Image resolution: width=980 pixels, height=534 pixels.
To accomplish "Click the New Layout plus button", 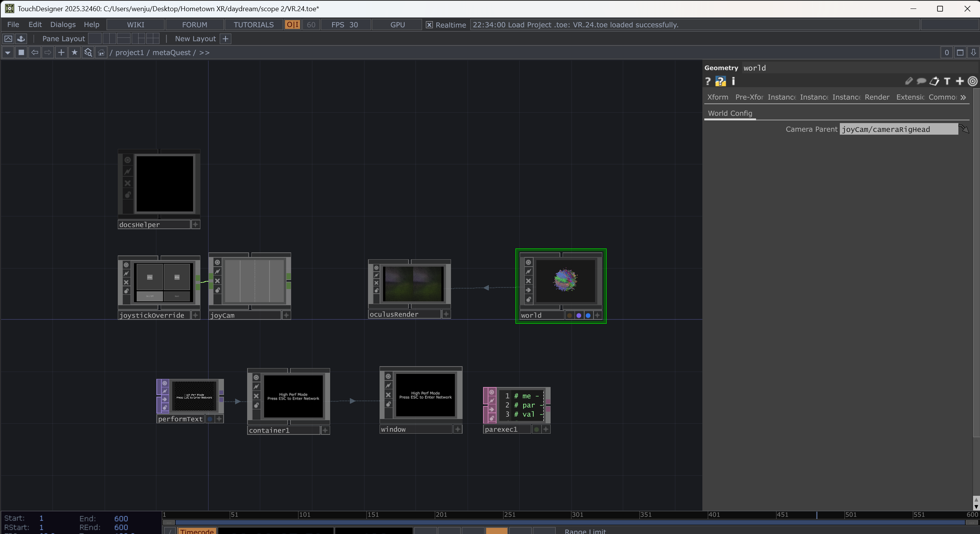I will (226, 39).
